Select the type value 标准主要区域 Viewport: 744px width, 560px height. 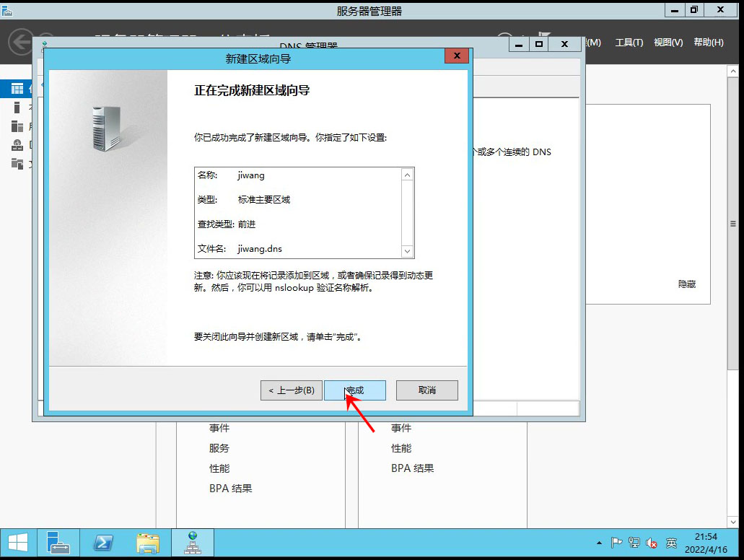(264, 200)
